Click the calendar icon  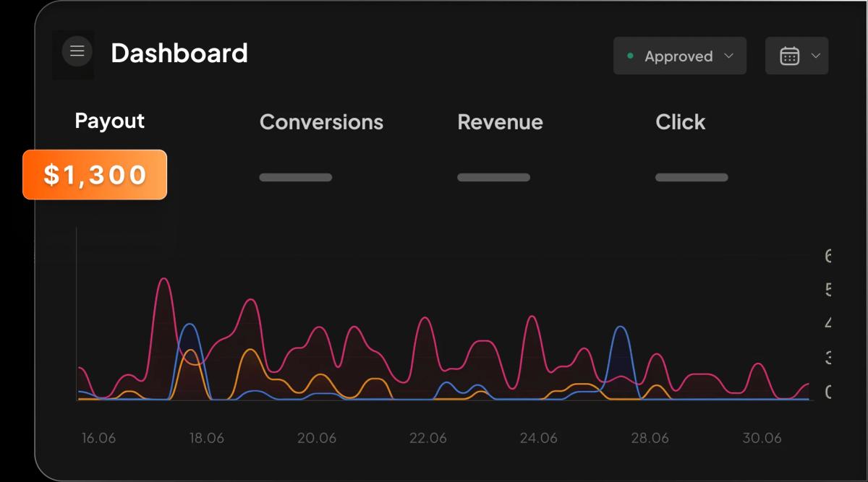[x=790, y=56]
